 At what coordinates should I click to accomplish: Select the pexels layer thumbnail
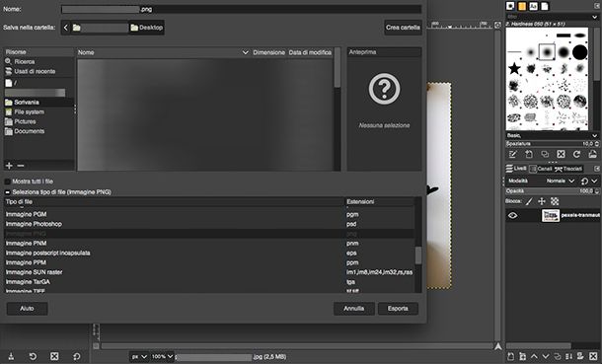click(550, 216)
